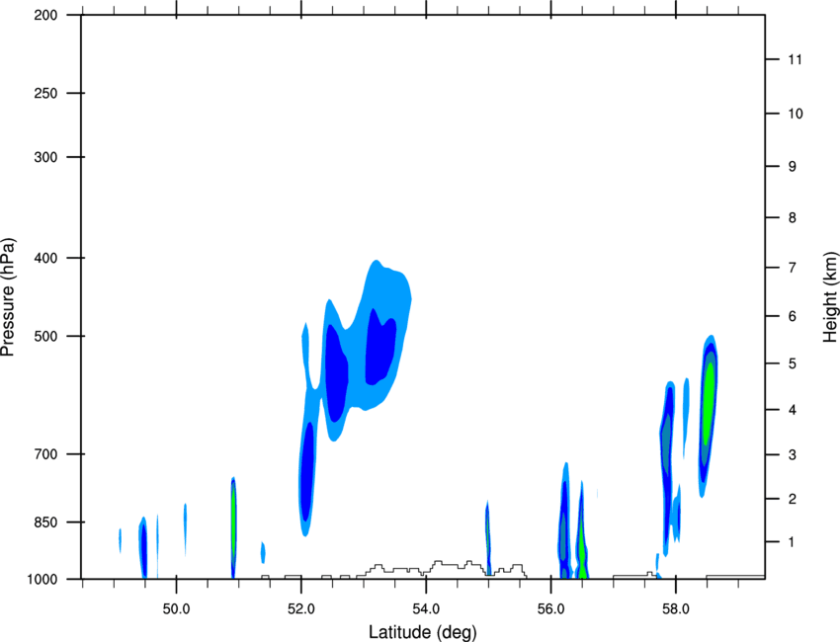Image resolution: width=840 pixels, height=642 pixels.
Task: Click the 1 km height label
Action: click(x=793, y=542)
